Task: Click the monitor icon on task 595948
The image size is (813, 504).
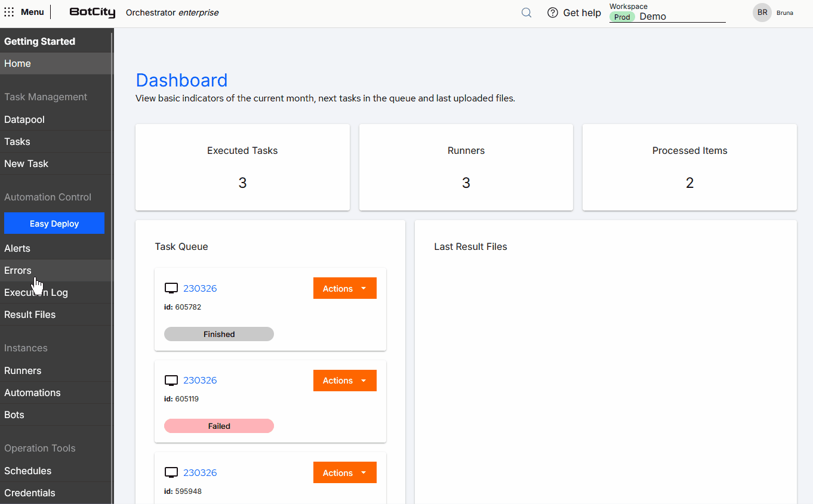Action: pos(171,472)
